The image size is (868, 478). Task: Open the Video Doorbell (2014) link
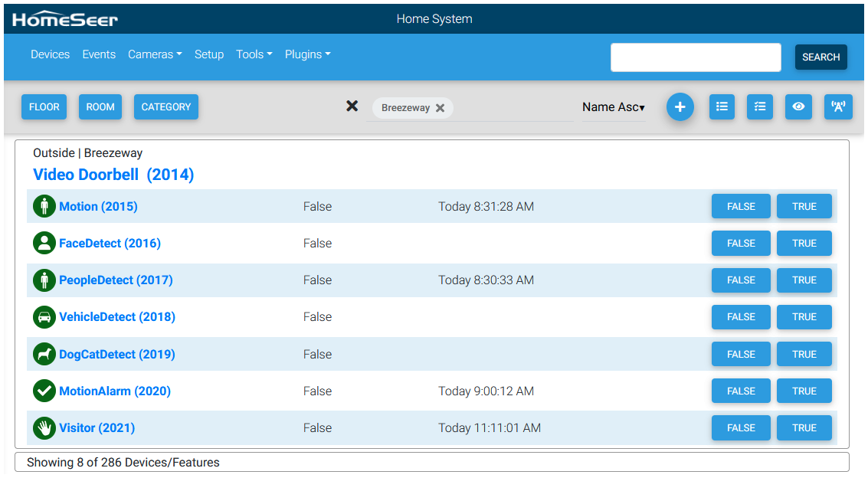(113, 175)
